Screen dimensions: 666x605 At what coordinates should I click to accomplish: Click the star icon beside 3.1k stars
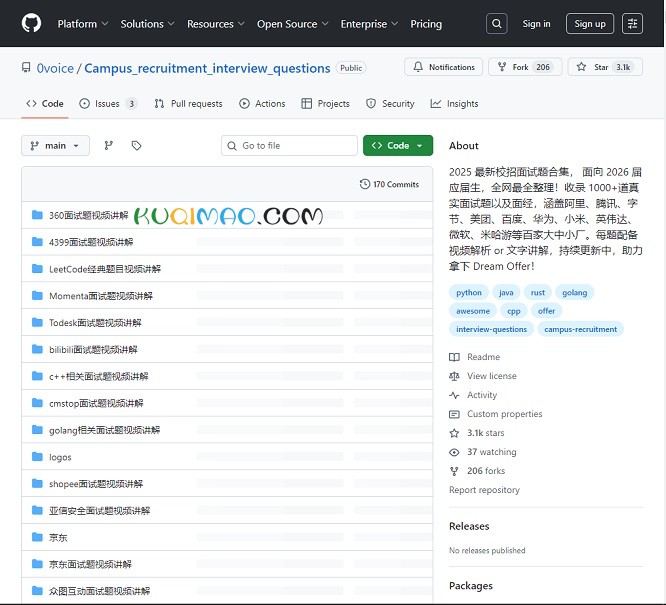454,433
